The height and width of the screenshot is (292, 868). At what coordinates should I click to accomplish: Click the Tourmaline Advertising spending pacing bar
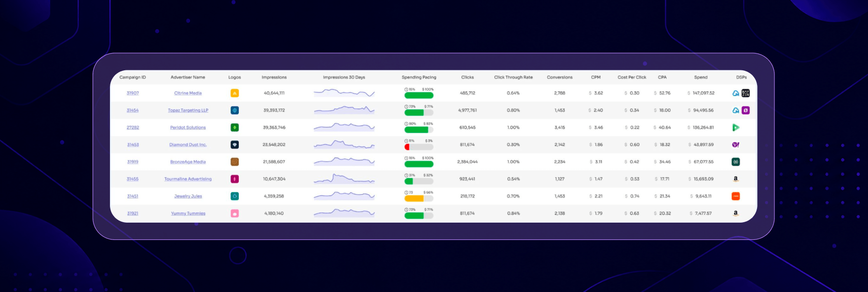(x=419, y=181)
